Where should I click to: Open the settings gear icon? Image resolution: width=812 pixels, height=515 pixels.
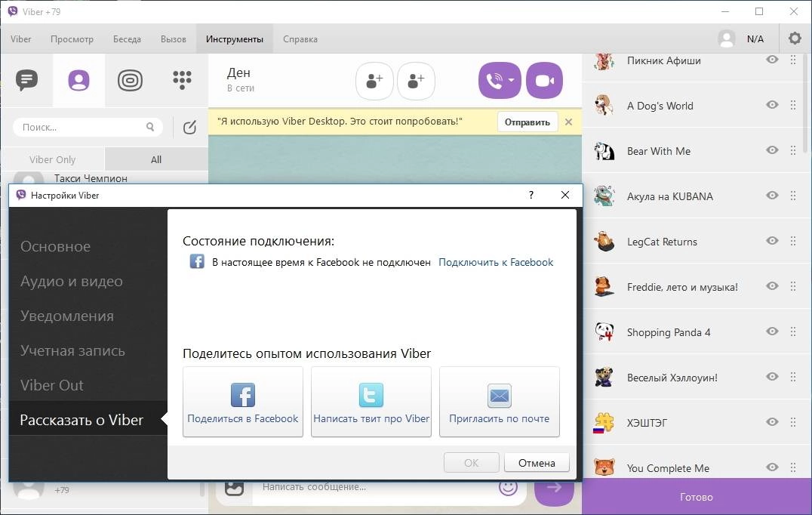pos(795,39)
